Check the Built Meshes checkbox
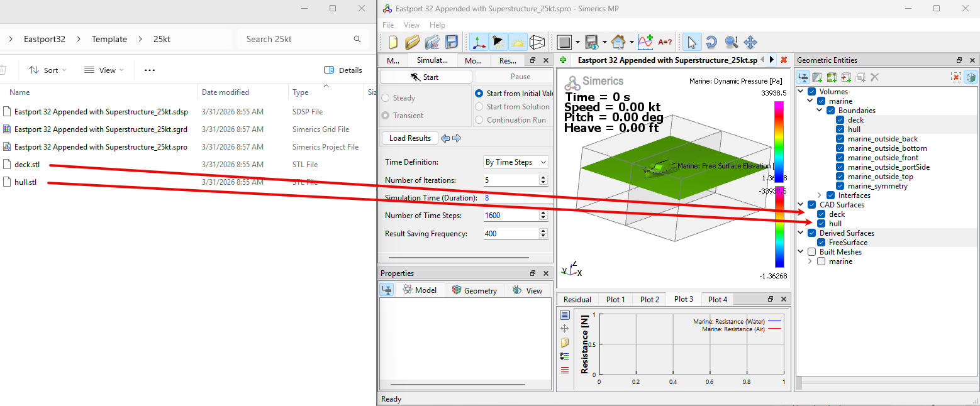 pos(812,252)
